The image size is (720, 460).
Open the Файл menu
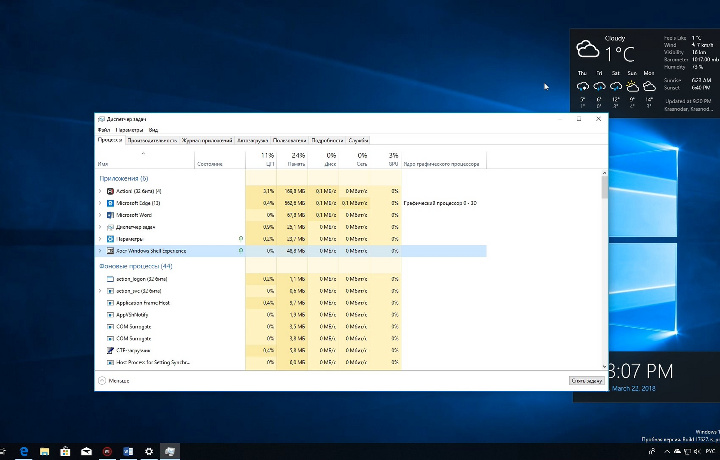[x=104, y=130]
